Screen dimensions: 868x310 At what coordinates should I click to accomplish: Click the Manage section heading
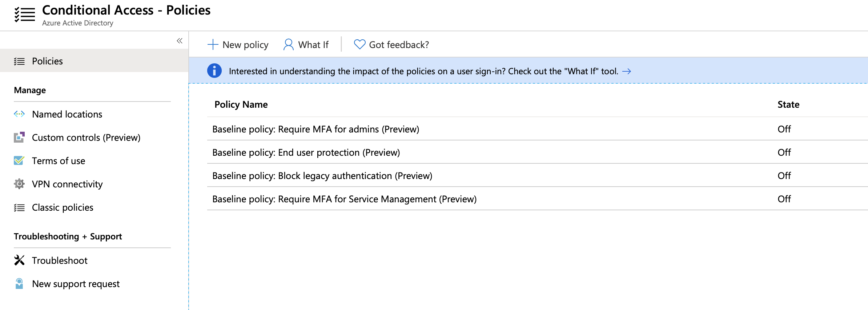coord(30,90)
